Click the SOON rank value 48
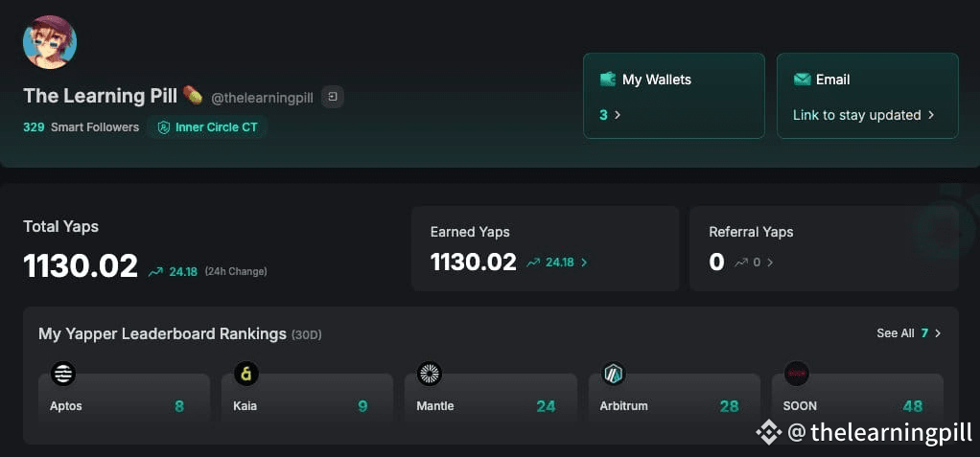This screenshot has width=980, height=457. tap(913, 406)
